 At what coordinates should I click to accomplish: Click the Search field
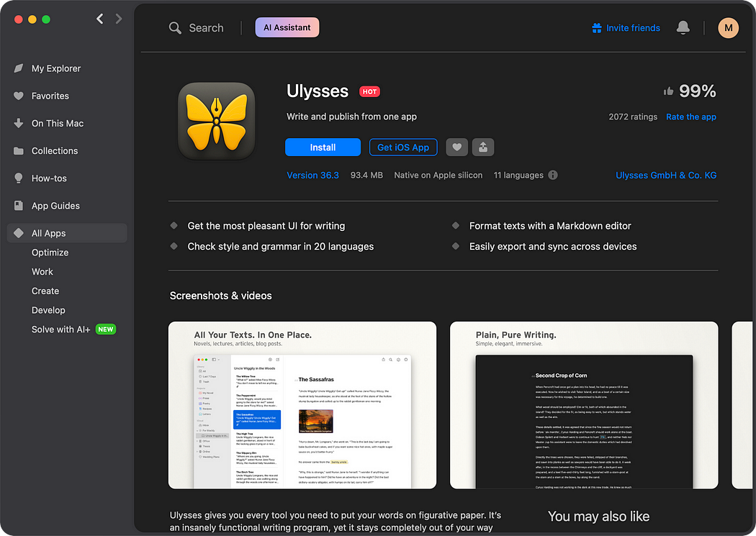[x=205, y=28]
